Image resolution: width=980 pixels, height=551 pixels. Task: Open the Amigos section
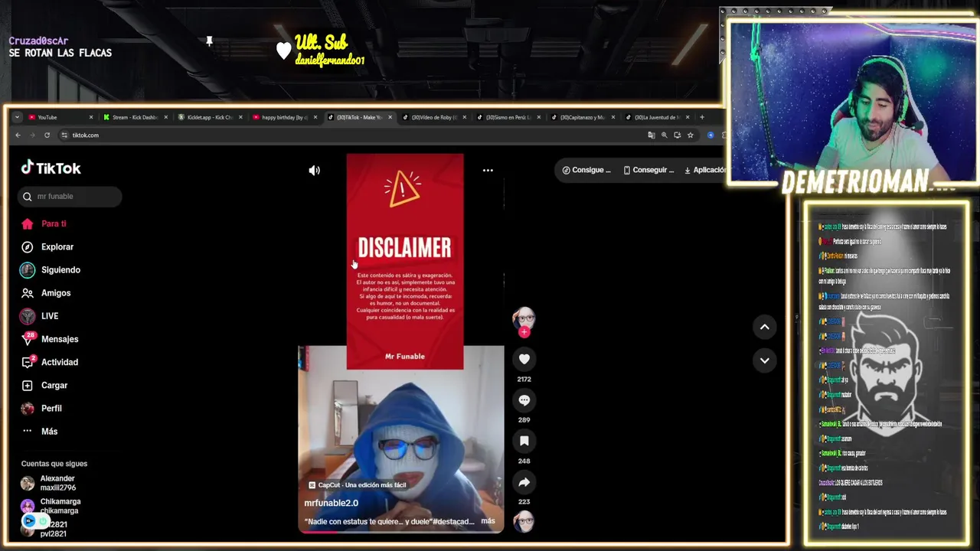45,293
